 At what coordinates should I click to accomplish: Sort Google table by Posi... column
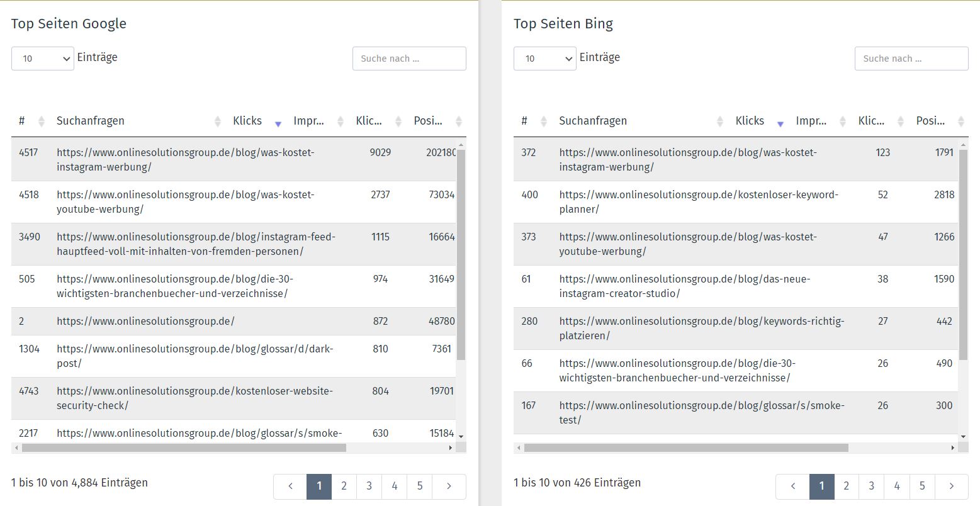[436, 121]
